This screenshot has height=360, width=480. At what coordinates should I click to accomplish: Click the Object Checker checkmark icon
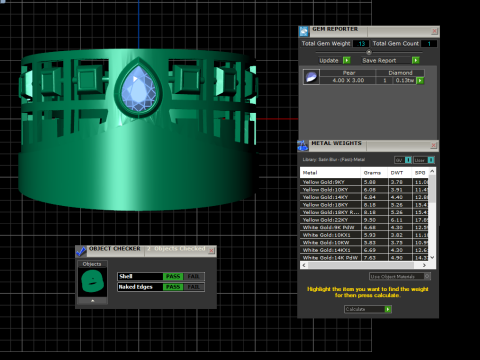[81, 251]
